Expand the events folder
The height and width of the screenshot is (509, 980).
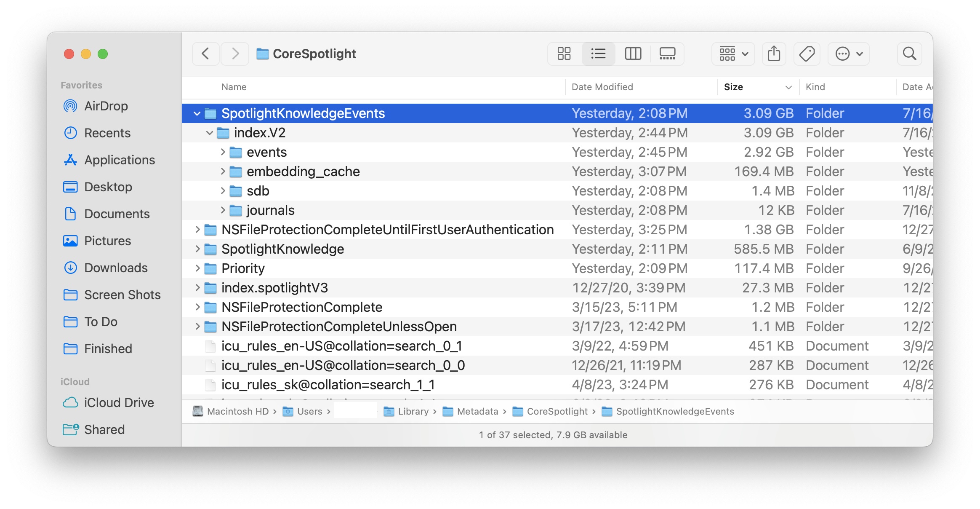[222, 152]
